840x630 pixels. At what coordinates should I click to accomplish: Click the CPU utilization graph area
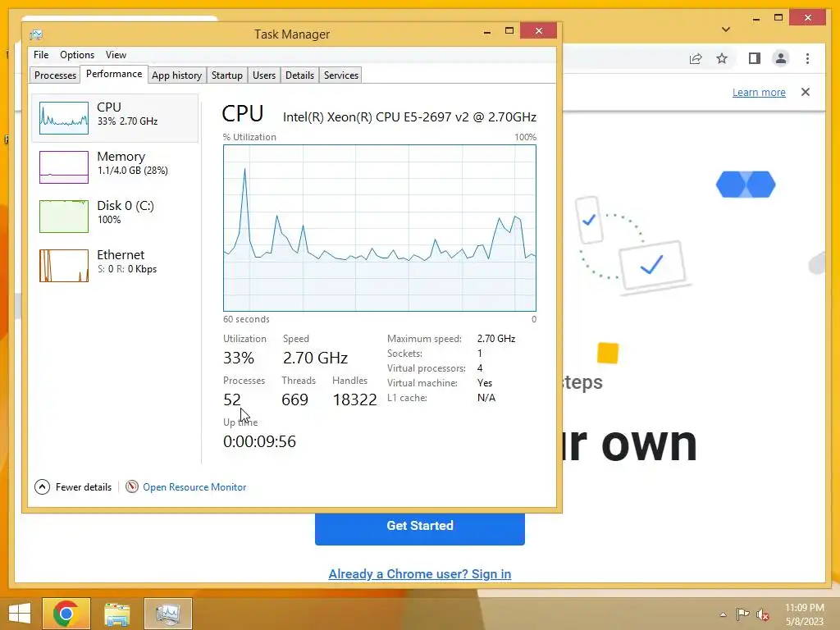[379, 228]
